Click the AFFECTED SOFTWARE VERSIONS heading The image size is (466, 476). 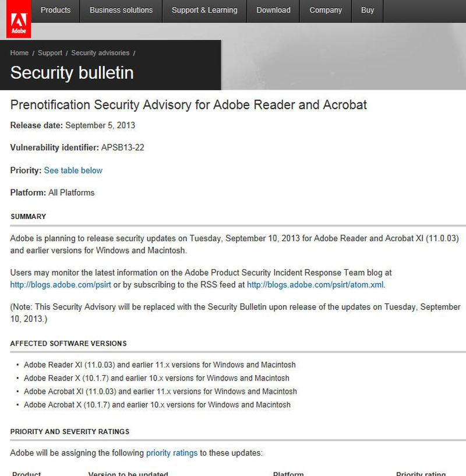click(68, 344)
